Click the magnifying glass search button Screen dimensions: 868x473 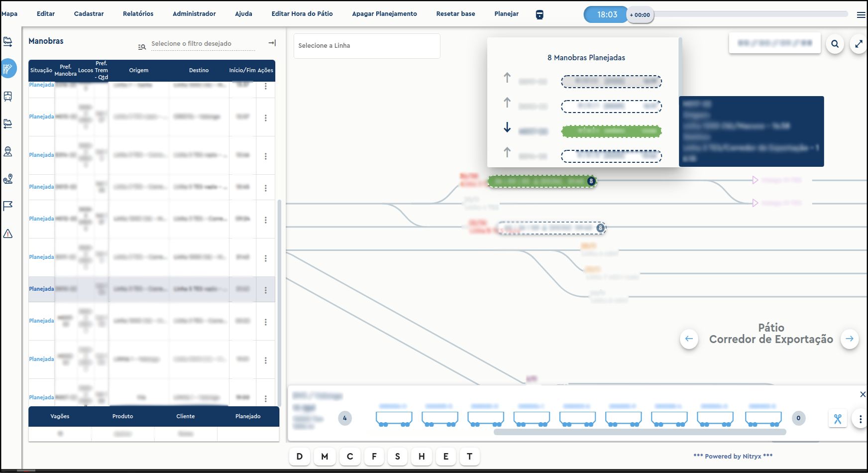835,44
